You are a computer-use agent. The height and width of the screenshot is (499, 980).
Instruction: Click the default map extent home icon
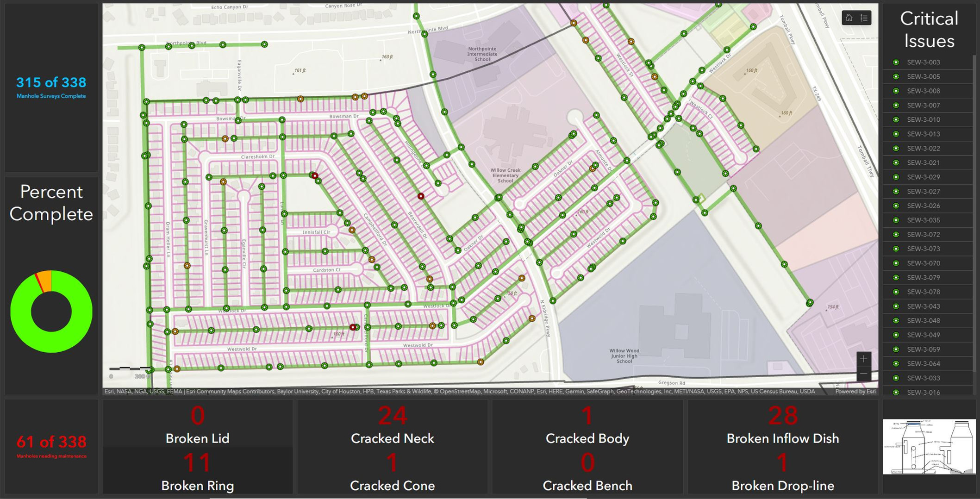(849, 18)
